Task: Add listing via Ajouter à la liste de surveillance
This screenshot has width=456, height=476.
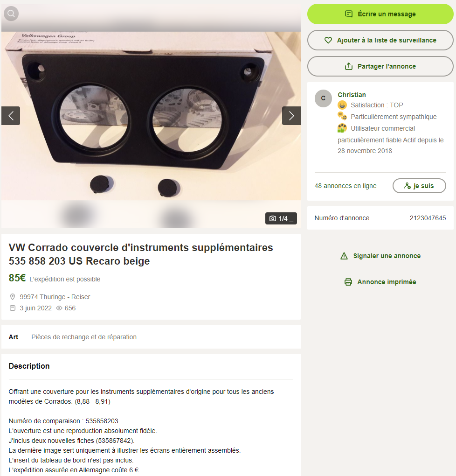Action: (380, 40)
